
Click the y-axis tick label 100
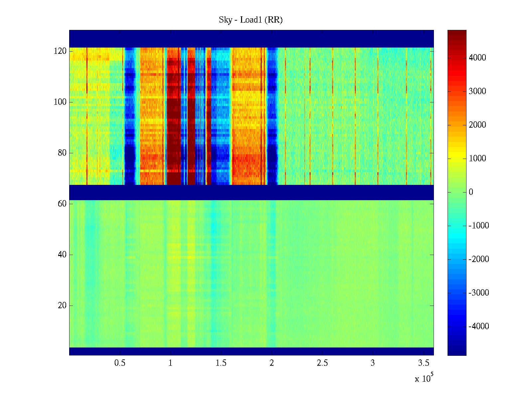[60, 102]
